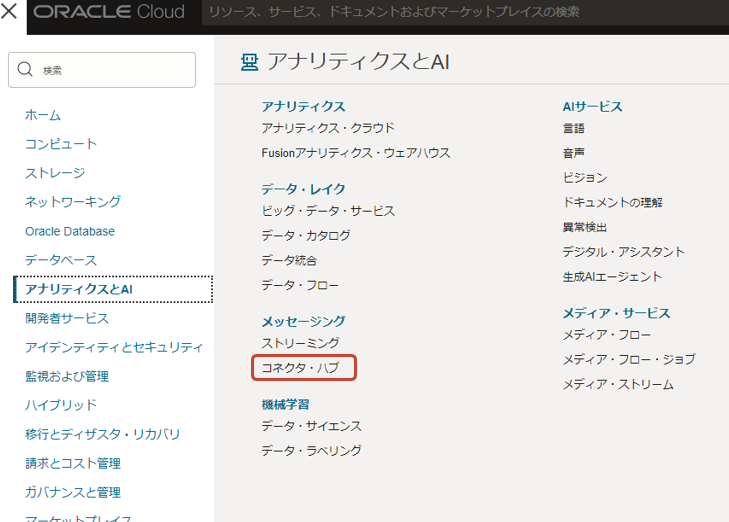Open データ統合 link
Image resolution: width=729 pixels, height=522 pixels.
click(x=289, y=260)
